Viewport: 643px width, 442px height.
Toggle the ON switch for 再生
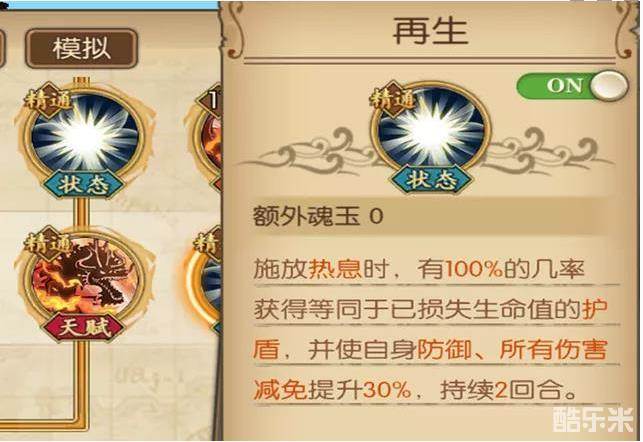(572, 86)
